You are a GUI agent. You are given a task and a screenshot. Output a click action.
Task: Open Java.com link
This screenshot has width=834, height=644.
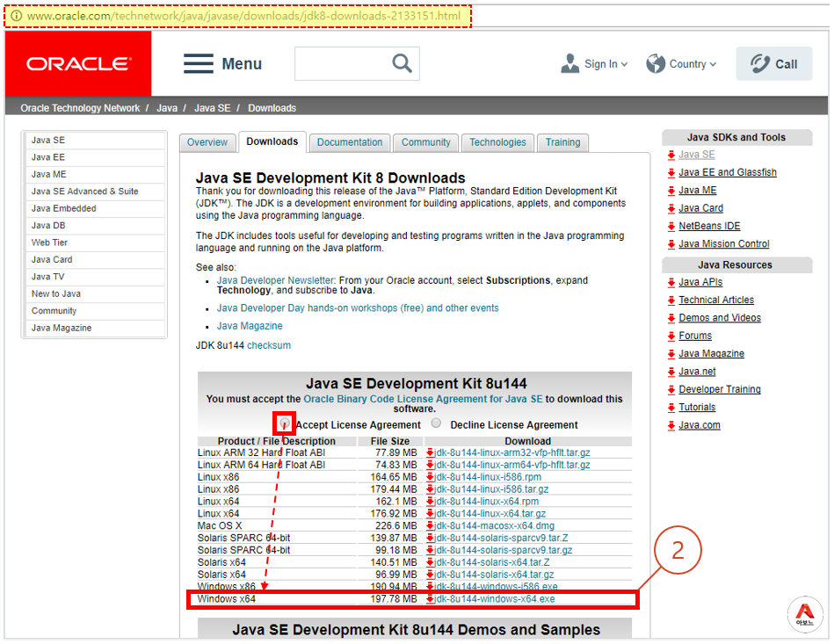coord(700,425)
